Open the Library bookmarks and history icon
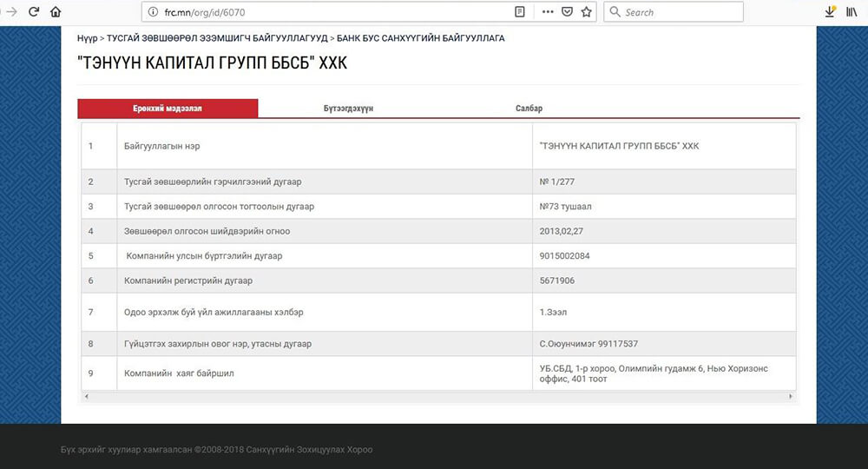This screenshot has height=469, width=868. 852,12
